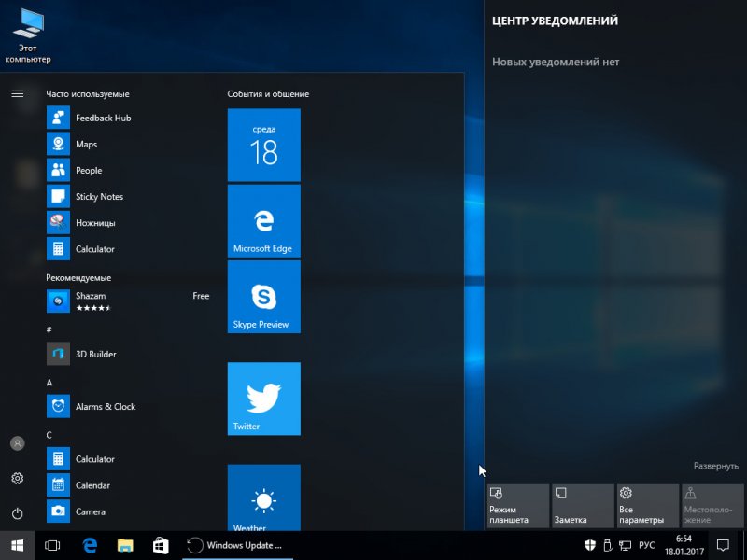Open the Twitter tile

pos(264,399)
